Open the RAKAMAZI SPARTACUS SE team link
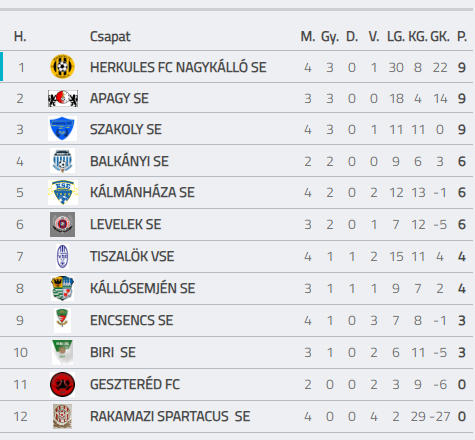This screenshot has width=475, height=440. pyautogui.click(x=170, y=416)
